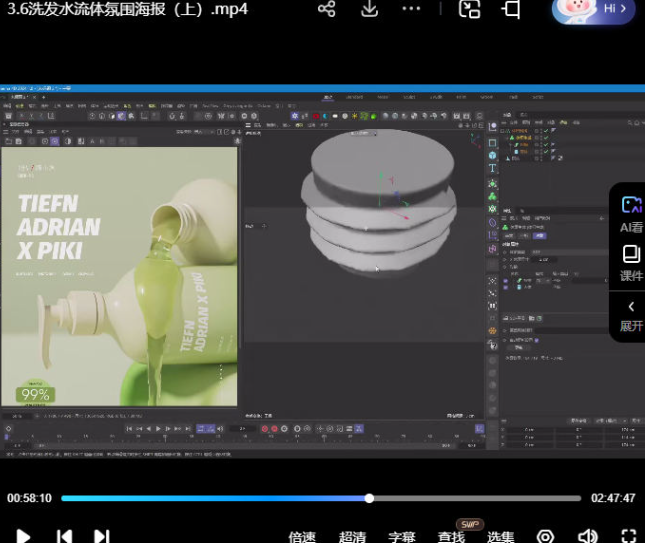Open the three-dot more options menu
Image resolution: width=645 pixels, height=543 pixels.
coord(412,9)
